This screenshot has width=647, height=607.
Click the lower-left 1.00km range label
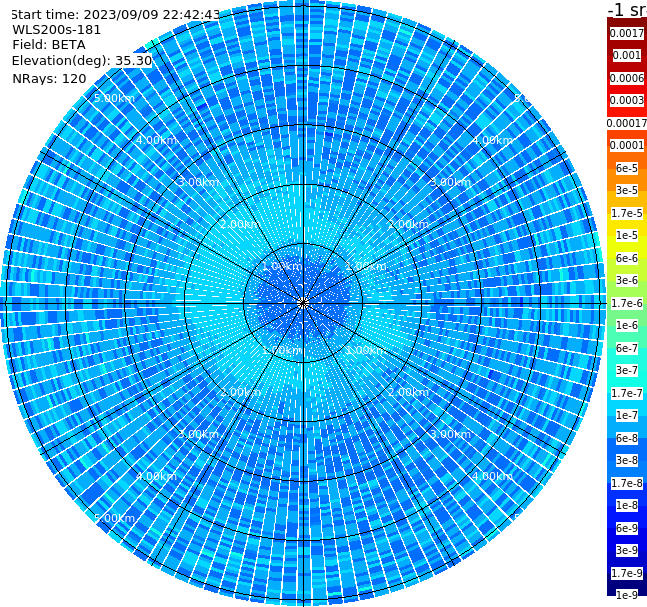click(283, 350)
